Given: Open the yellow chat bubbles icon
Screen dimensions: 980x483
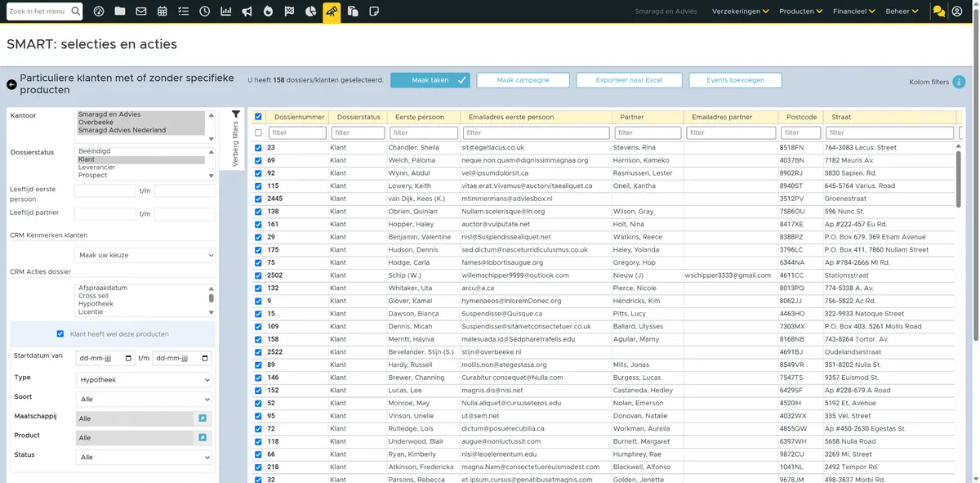Looking at the screenshot, I should (939, 11).
